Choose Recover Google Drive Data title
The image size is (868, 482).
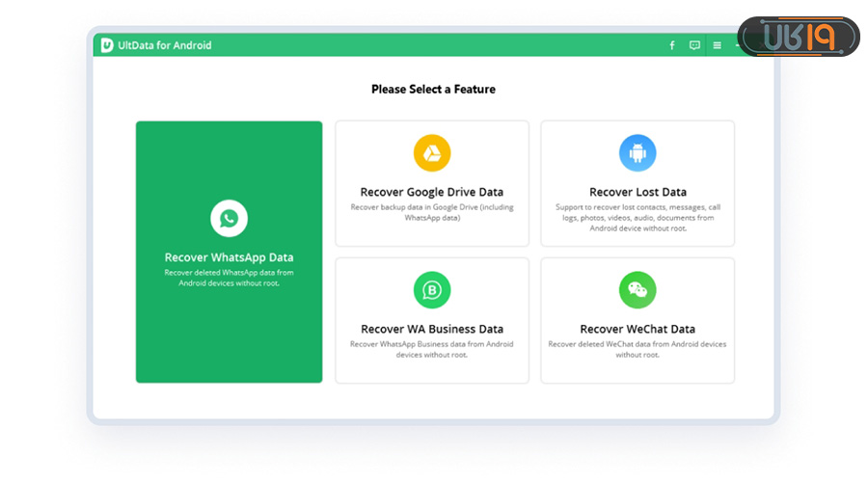pos(432,192)
